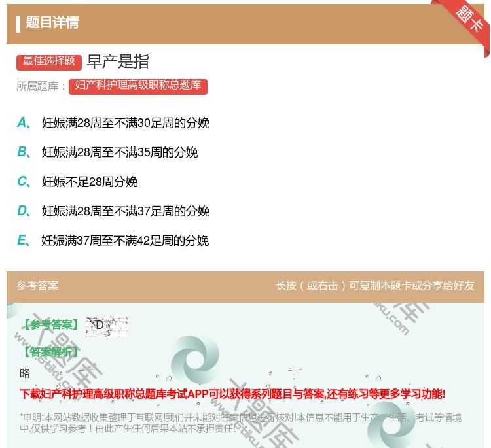The height and width of the screenshot is (448, 491).
Task: Click the disclaimer text starting with *申明
Action: click(x=240, y=422)
